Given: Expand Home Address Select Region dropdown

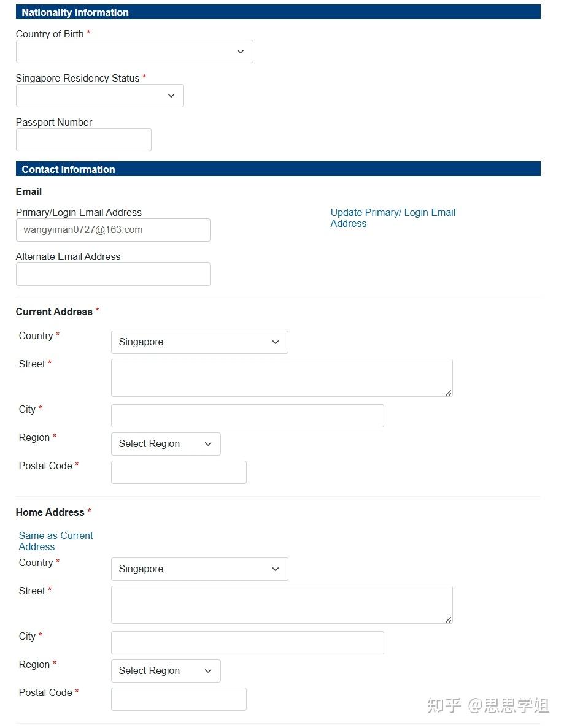Looking at the screenshot, I should (x=166, y=671).
